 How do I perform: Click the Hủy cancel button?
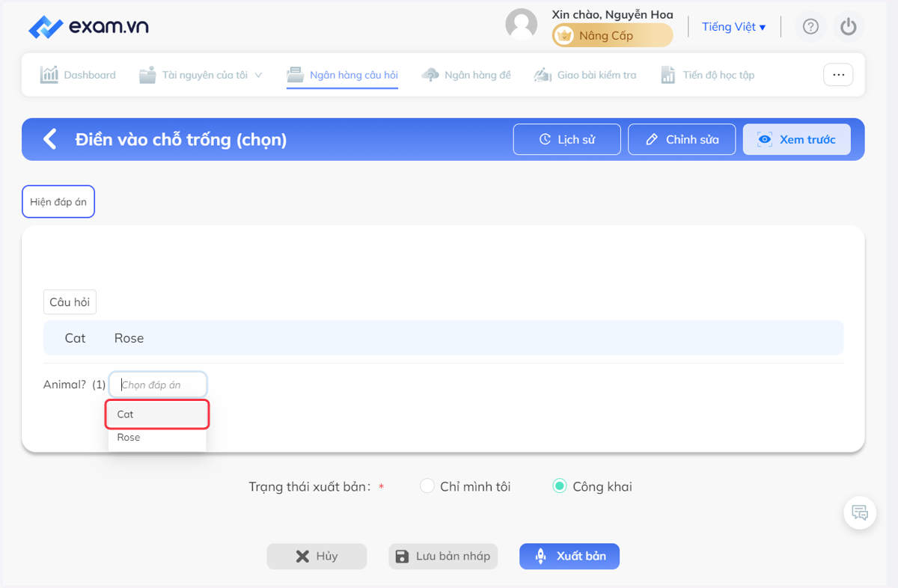pos(317,556)
